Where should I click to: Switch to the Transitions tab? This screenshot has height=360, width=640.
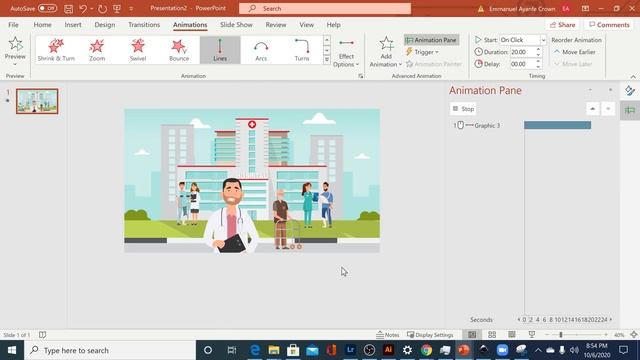click(144, 24)
